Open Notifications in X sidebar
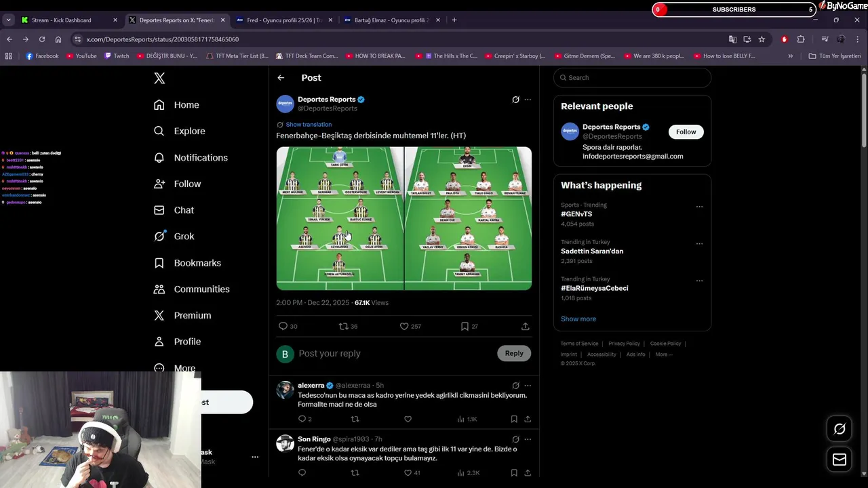The image size is (868, 488). point(191,157)
